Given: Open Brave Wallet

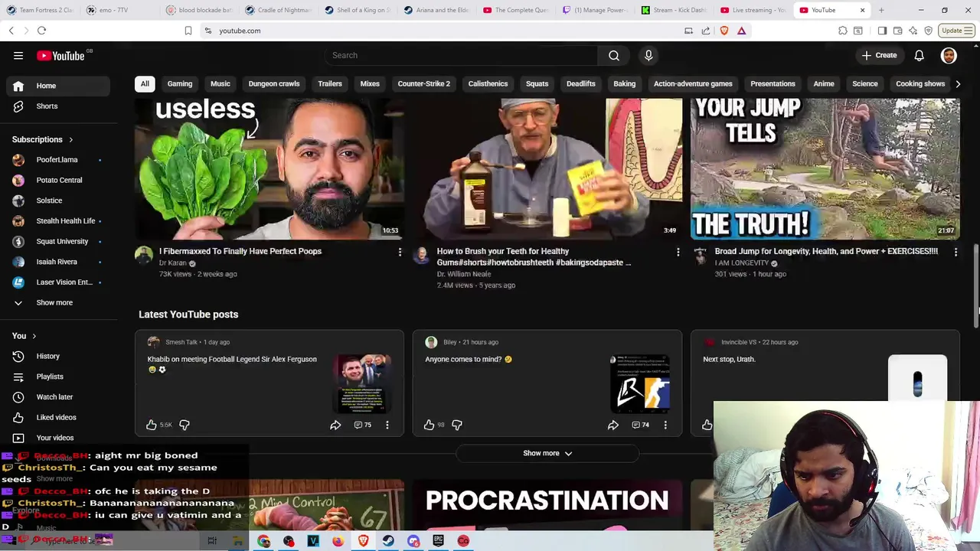Looking at the screenshot, I should 897,31.
